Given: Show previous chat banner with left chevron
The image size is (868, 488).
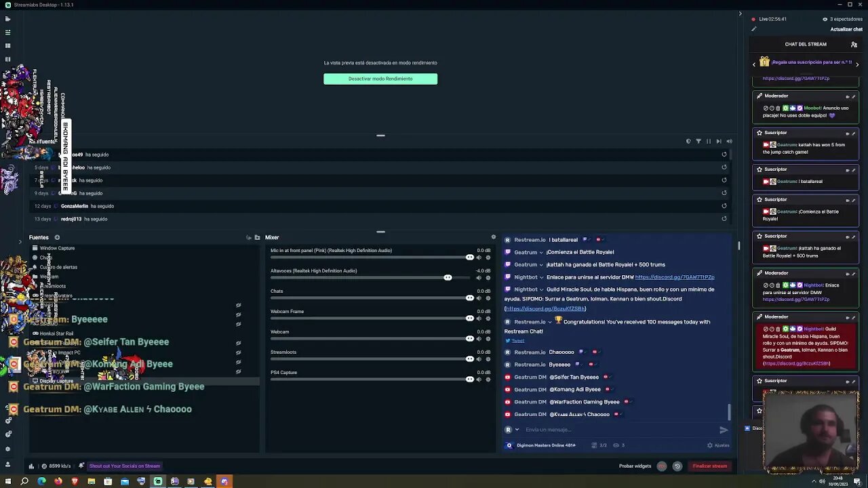Looking at the screenshot, I should (x=754, y=64).
